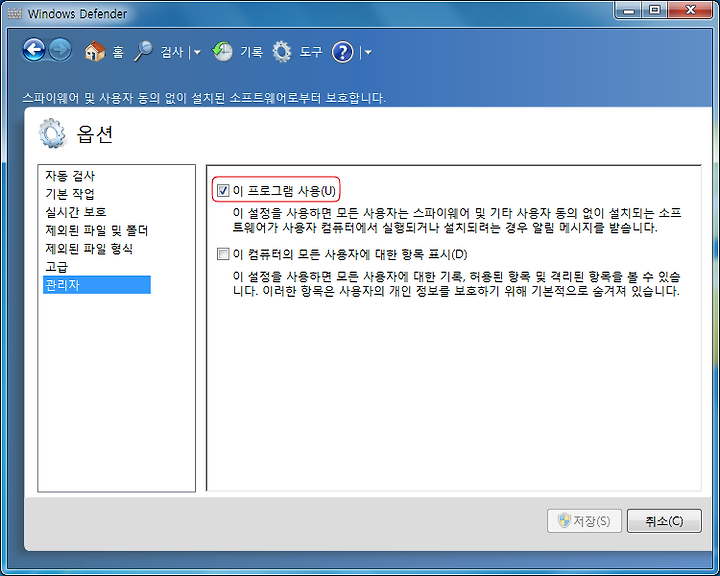The height and width of the screenshot is (576, 720).
Task: Start a scan with the magnifier icon
Action: click(144, 51)
